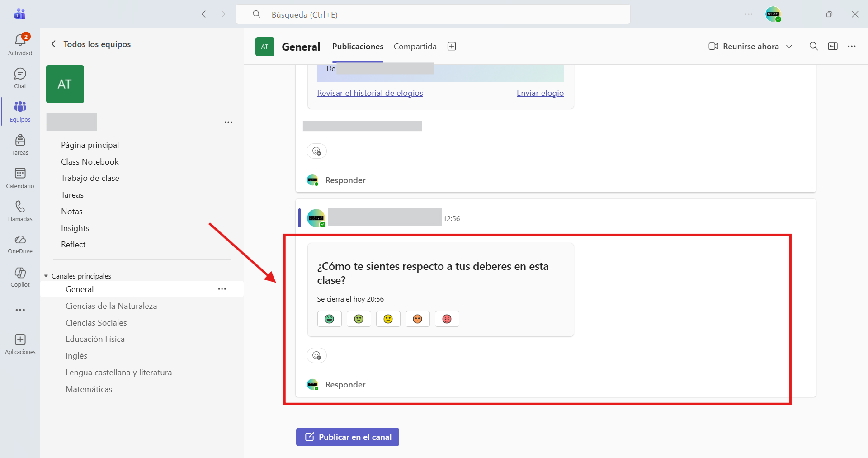Open Aplicaciones plus icon
The width and height of the screenshot is (868, 458).
click(20, 344)
